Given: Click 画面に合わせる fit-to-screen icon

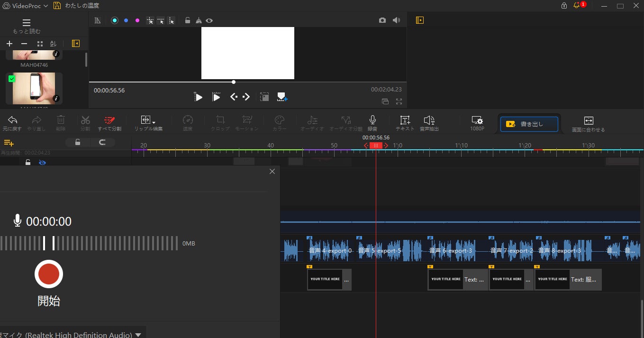Looking at the screenshot, I should point(588,120).
